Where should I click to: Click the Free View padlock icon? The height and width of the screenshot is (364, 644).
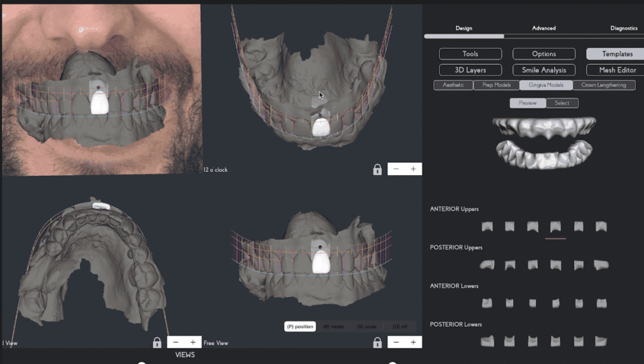click(377, 343)
